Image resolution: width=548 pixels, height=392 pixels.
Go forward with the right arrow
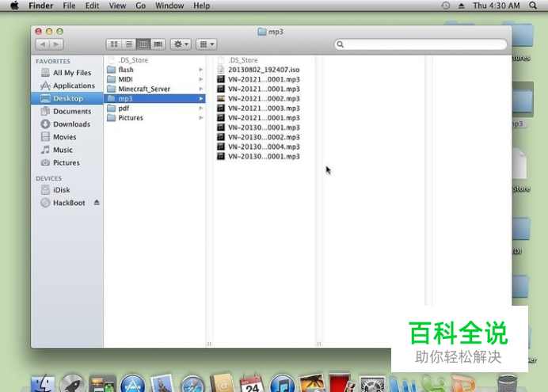[56, 44]
